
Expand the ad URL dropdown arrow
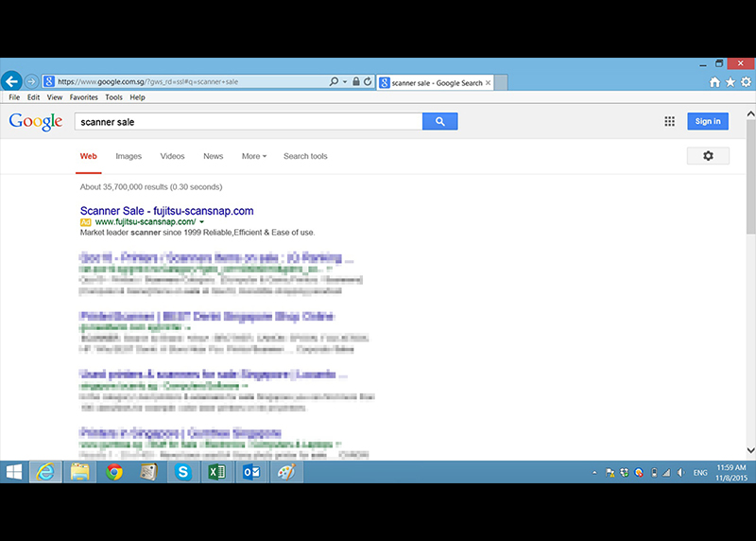click(x=201, y=221)
